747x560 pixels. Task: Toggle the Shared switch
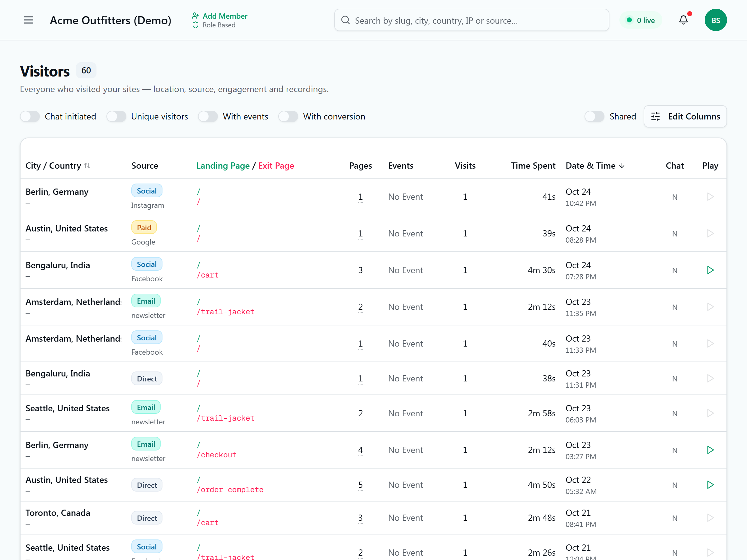(x=594, y=116)
